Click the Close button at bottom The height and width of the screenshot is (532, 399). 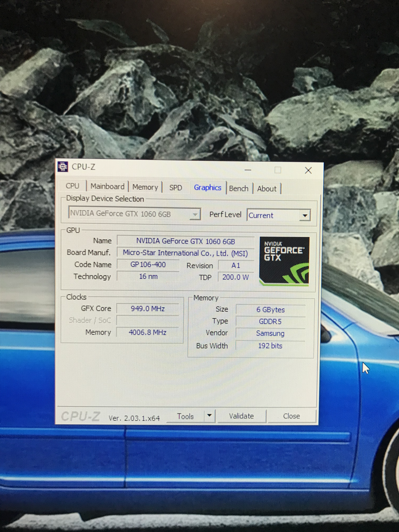(291, 416)
